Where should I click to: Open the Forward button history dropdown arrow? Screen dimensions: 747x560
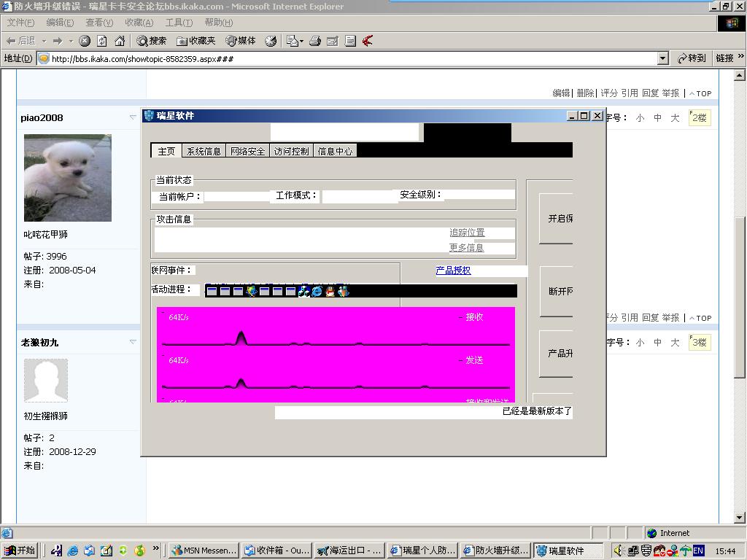[71, 42]
